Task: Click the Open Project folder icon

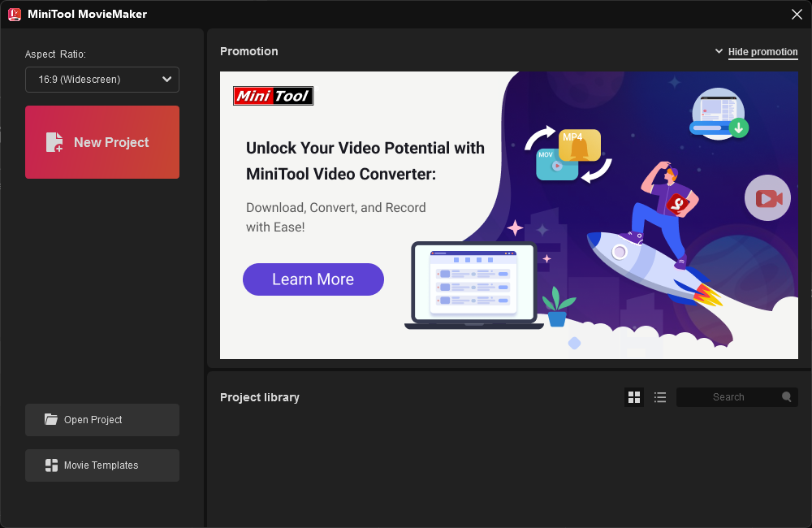Action: 51,420
